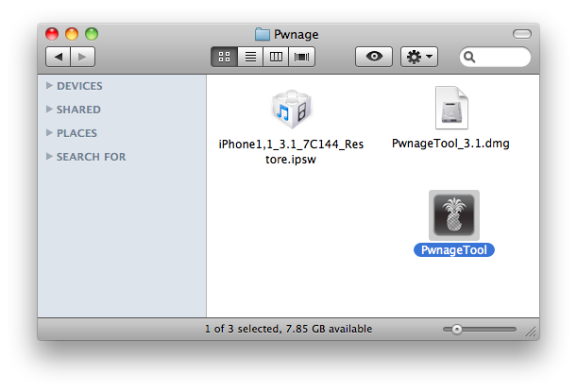Click the iPhone1,1_3.1_7C144_Restore.ipsw file name

[291, 151]
